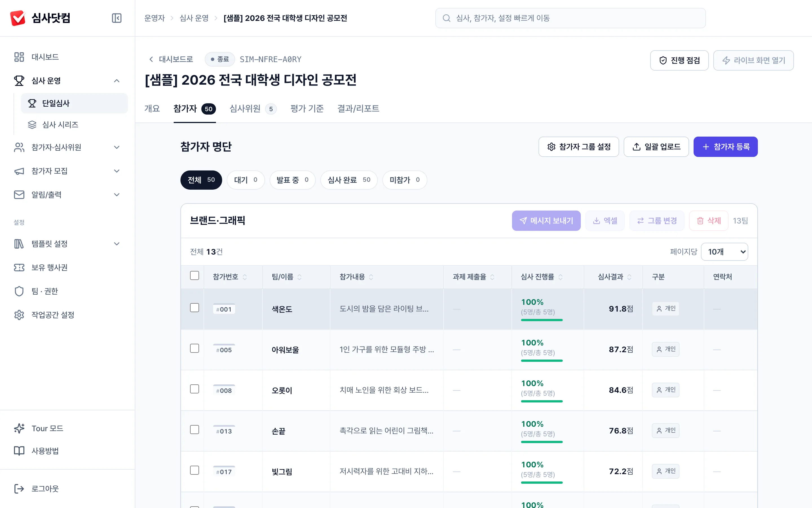Click the 참가자 등록 button
Image resolution: width=812 pixels, height=508 pixels.
pyautogui.click(x=725, y=147)
